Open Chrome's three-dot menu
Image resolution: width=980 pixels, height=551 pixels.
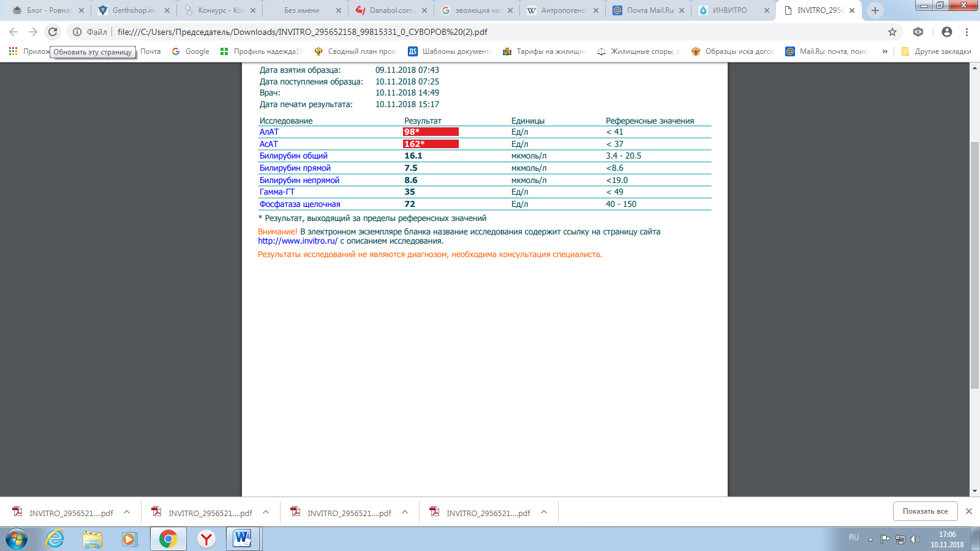click(x=967, y=32)
